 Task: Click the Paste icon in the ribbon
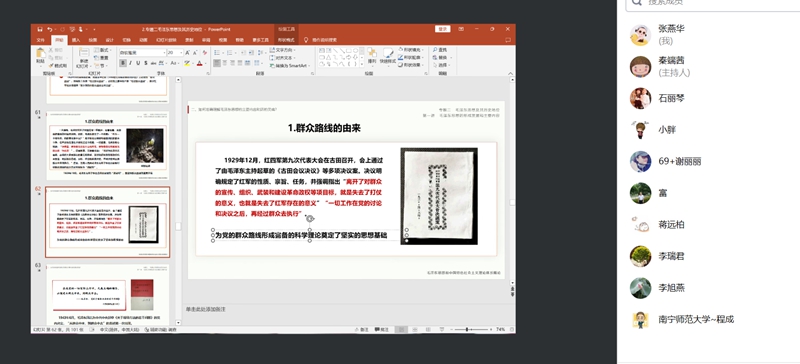pos(40,54)
